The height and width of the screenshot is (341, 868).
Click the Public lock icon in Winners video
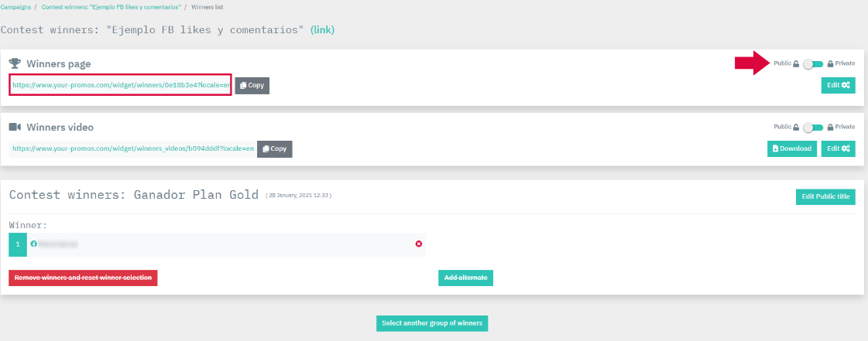coord(796,127)
